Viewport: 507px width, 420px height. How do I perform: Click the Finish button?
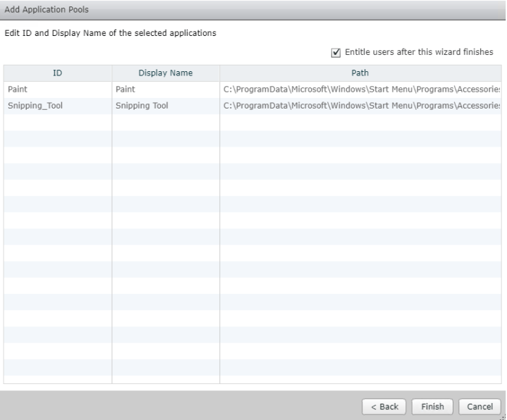click(432, 407)
